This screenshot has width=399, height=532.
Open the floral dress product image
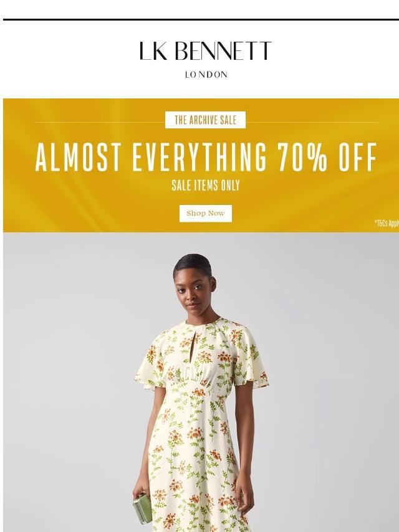point(201,382)
